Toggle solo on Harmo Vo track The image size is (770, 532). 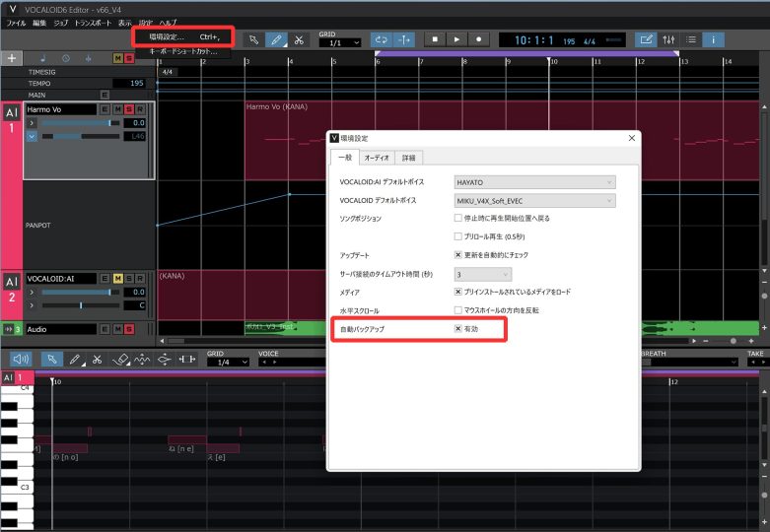click(x=128, y=109)
